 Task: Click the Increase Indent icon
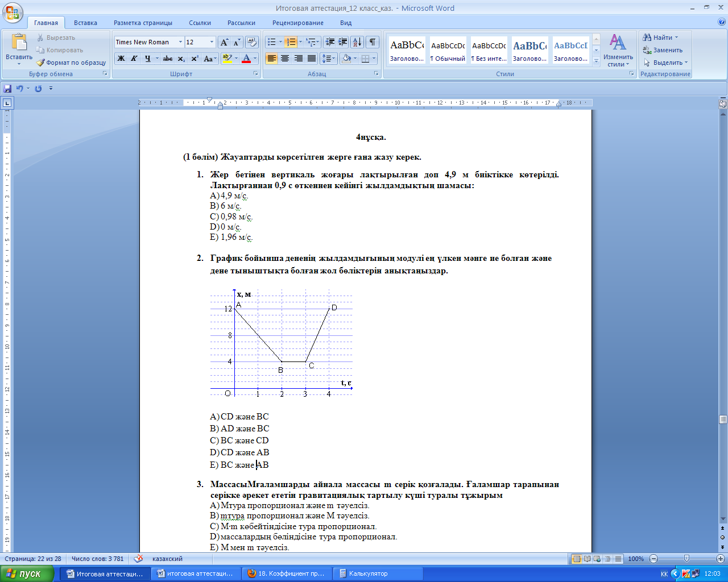[x=343, y=42]
